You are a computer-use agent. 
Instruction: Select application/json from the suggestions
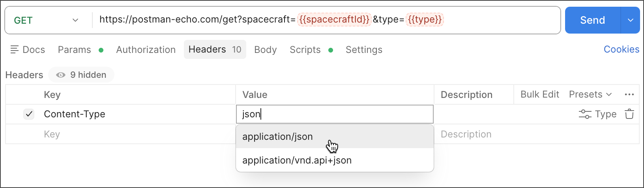point(277,137)
